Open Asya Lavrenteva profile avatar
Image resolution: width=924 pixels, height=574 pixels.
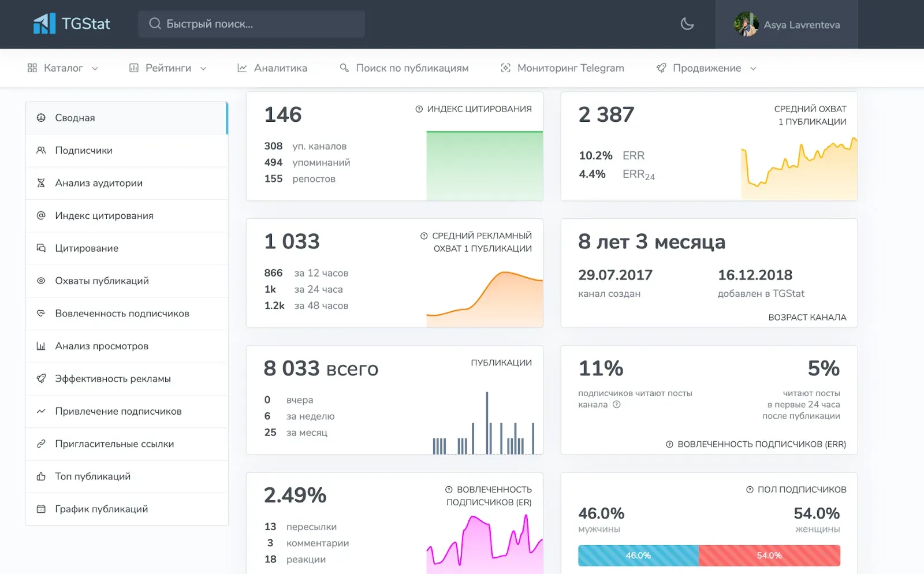pos(746,25)
